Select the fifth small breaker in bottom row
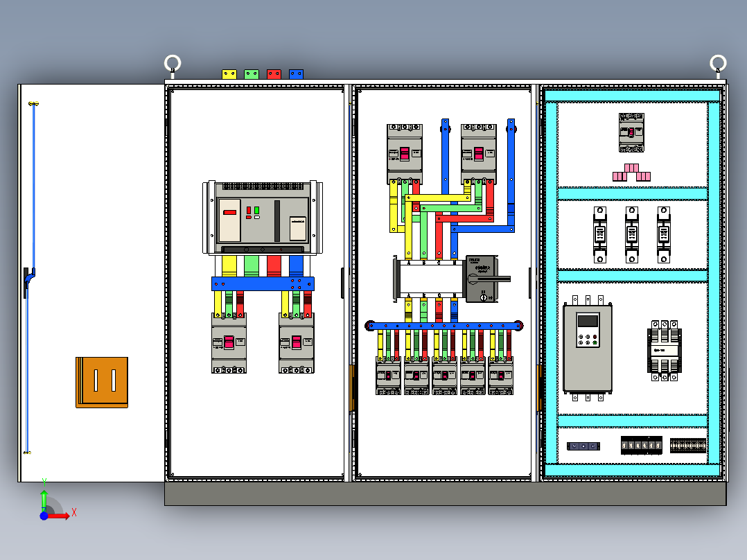 pos(501,376)
